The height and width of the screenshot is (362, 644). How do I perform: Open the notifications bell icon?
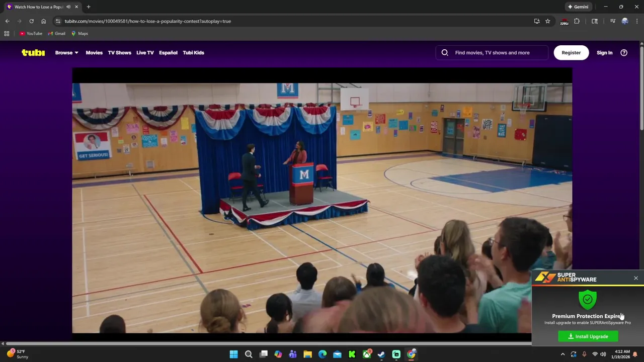pos(635,354)
